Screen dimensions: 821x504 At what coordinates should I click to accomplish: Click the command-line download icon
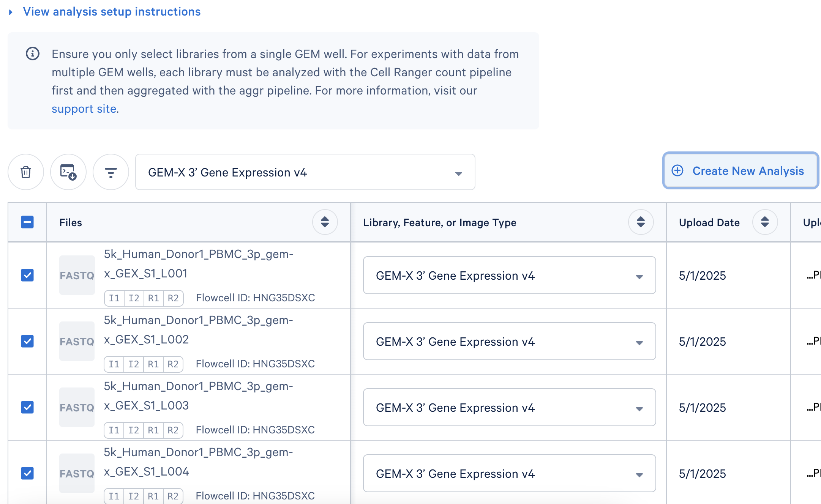coord(68,172)
